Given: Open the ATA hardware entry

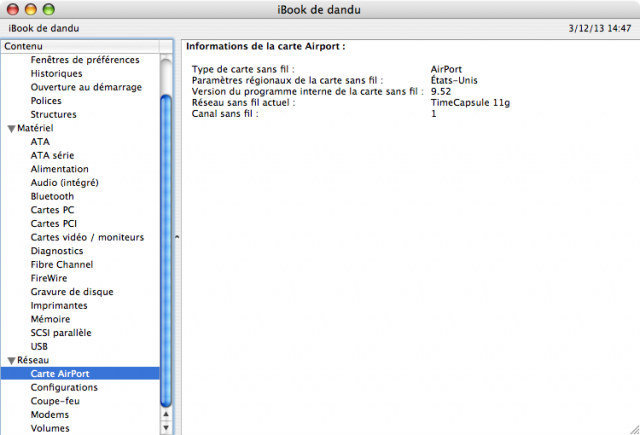Looking at the screenshot, I should pyautogui.click(x=40, y=142).
